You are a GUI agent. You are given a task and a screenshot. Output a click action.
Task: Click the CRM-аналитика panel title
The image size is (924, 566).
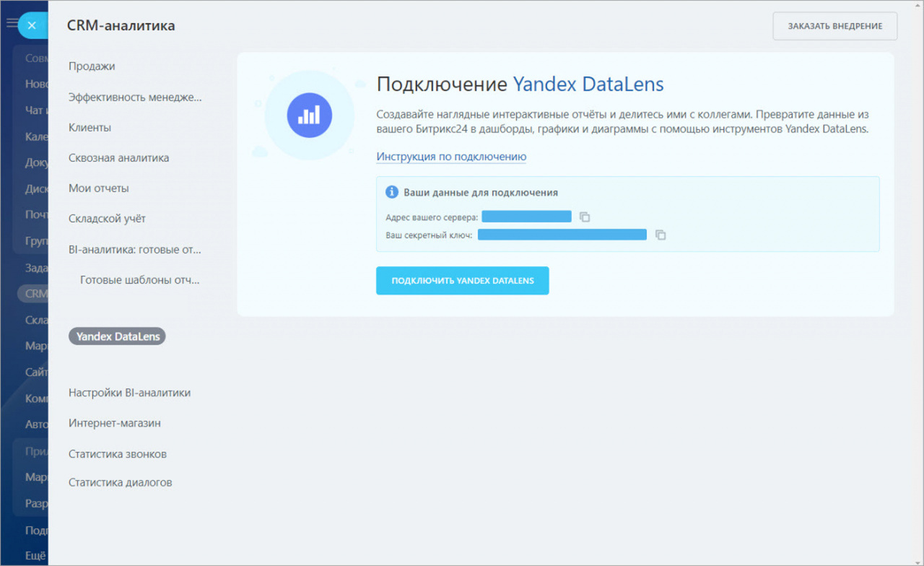pos(121,26)
